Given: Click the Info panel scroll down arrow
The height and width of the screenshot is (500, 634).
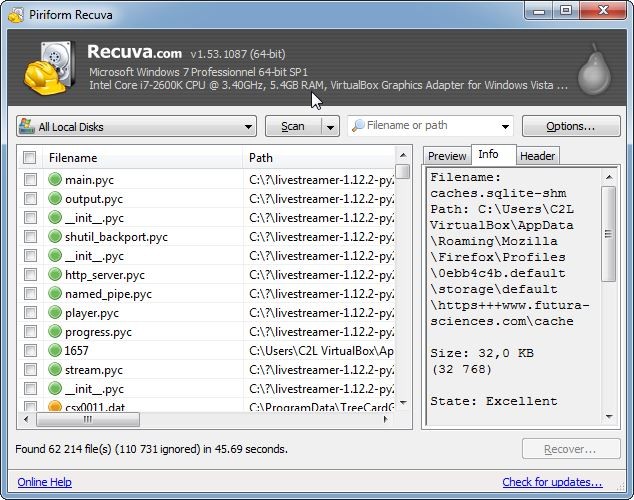Looking at the screenshot, I should point(609,417).
